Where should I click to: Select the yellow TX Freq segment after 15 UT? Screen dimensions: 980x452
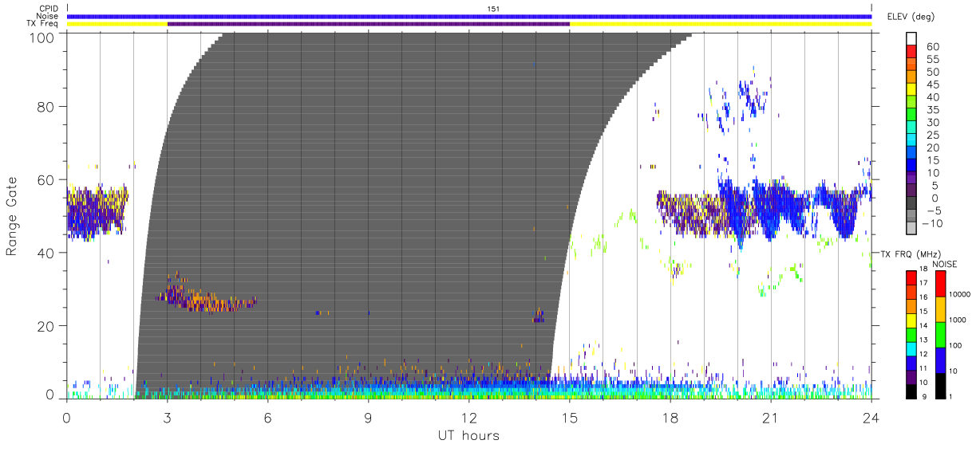pos(721,24)
